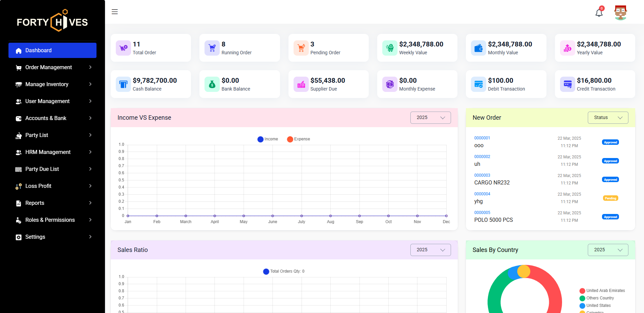
Task: Open the Order Management menu
Action: pyautogui.click(x=52, y=67)
